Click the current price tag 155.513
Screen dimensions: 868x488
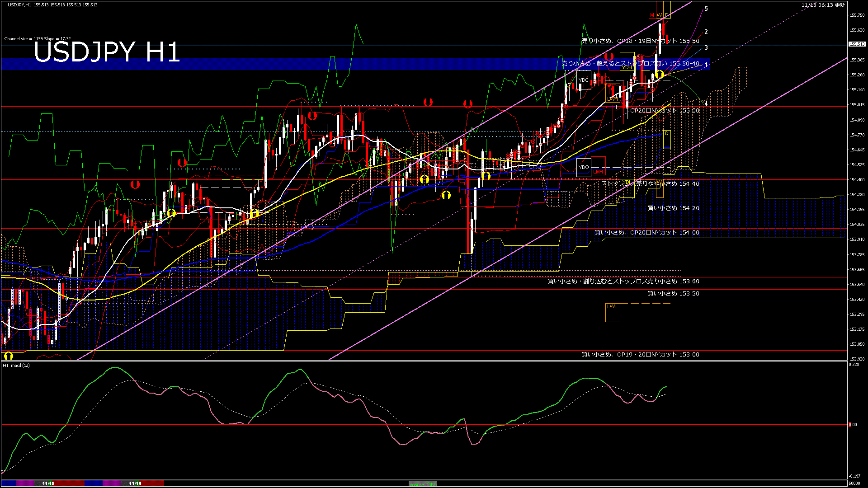(857, 44)
